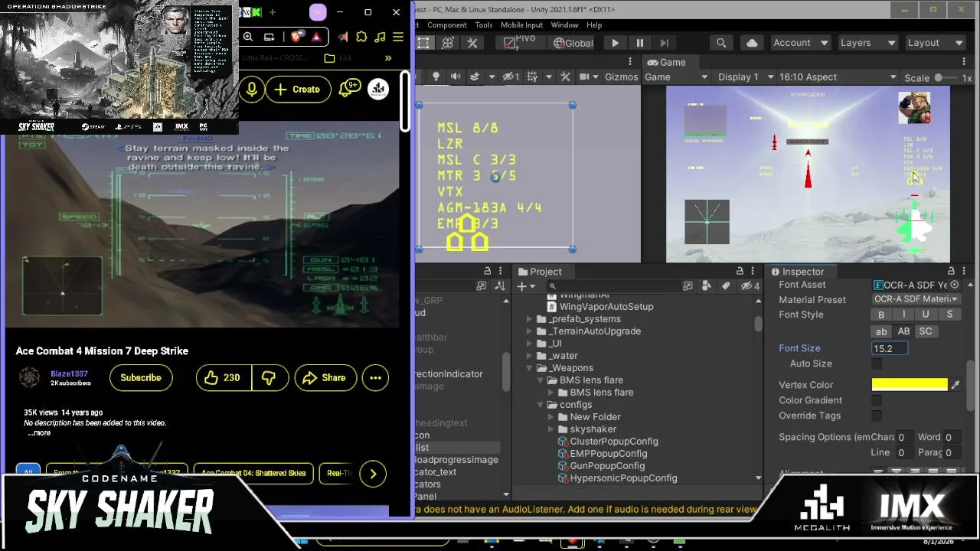Viewport: 980px width, 551px height.
Task: Enable Override Tags checkbox
Action: click(x=877, y=416)
